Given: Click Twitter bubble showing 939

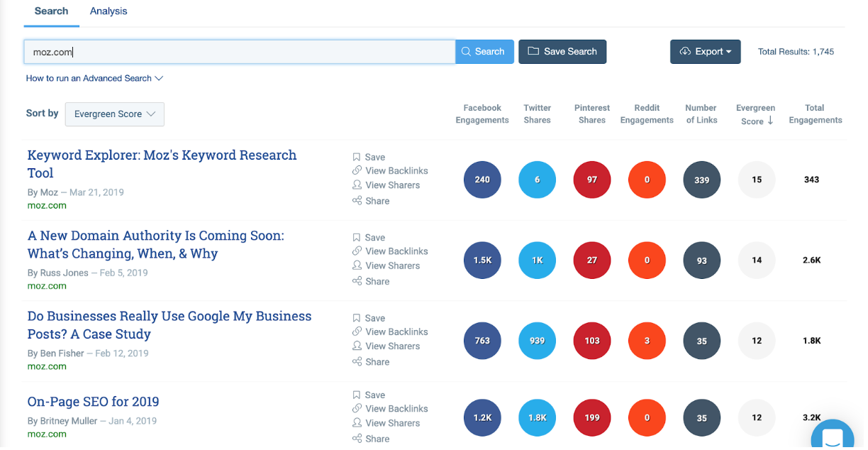Looking at the screenshot, I should pos(537,341).
